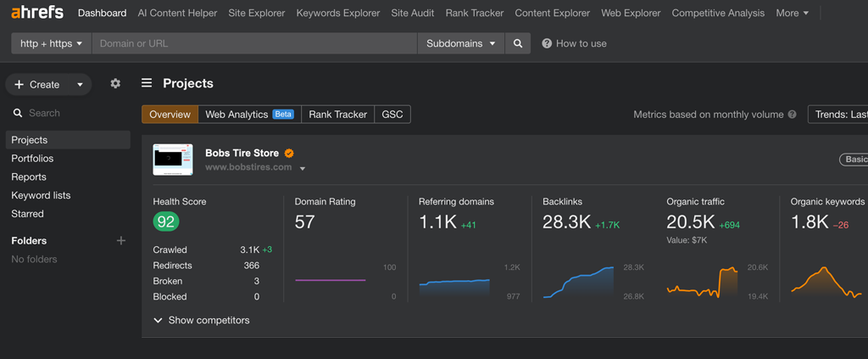Click the How to use question icon
Viewport: 868px width, 359px height.
click(x=547, y=43)
